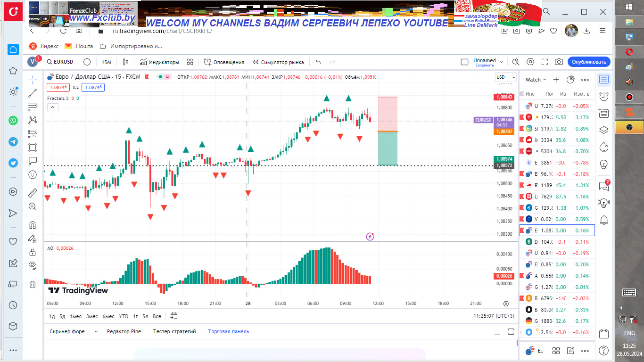Open the hotlists flame panel
Viewport: 644px width, 362px height.
click(603, 147)
